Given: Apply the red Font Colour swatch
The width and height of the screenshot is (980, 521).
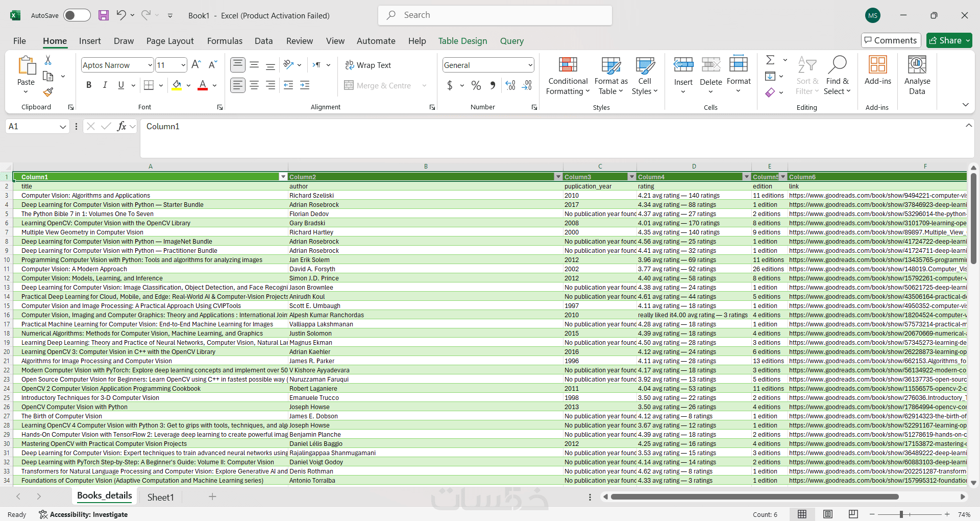Looking at the screenshot, I should tap(203, 85).
